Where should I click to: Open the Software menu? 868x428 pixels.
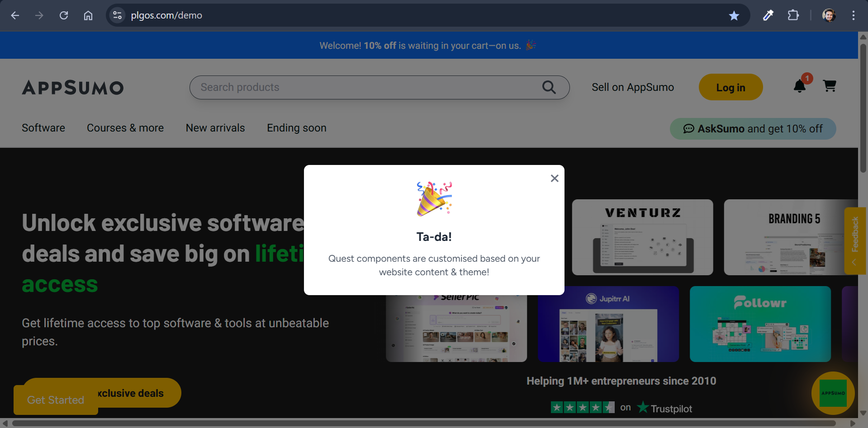(43, 128)
